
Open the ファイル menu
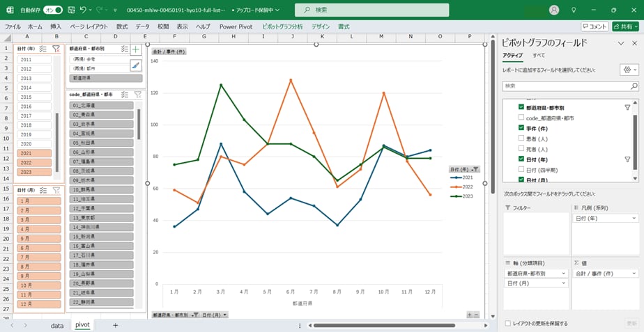tap(13, 26)
